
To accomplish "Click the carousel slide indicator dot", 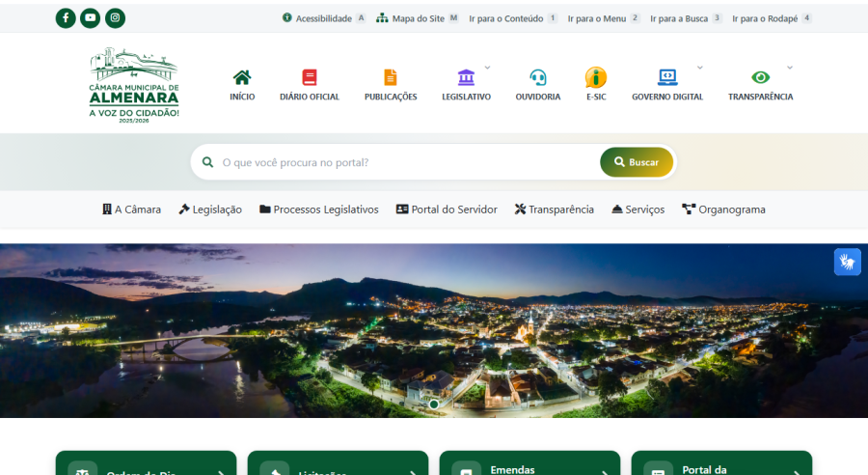I will pyautogui.click(x=434, y=405).
